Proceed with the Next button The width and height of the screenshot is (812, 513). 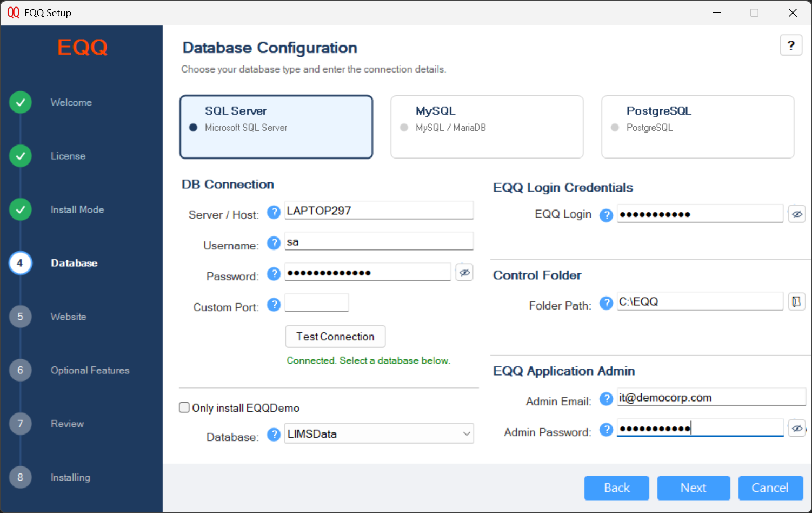click(693, 488)
